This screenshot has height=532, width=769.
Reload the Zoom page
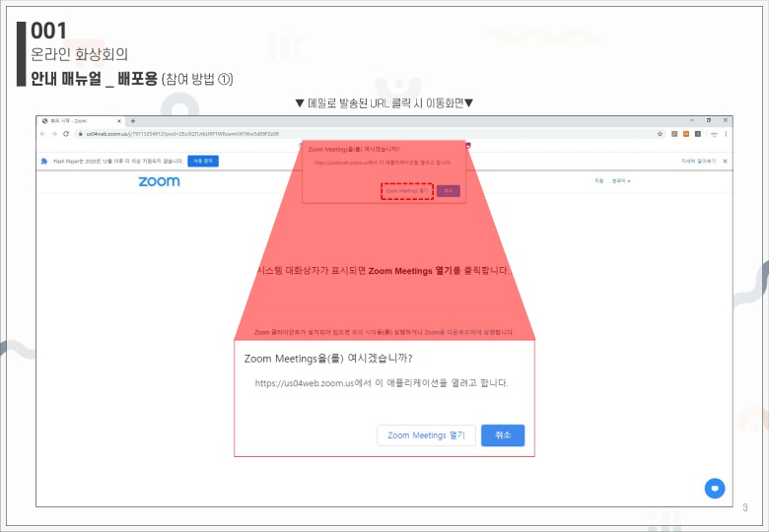click(x=66, y=133)
